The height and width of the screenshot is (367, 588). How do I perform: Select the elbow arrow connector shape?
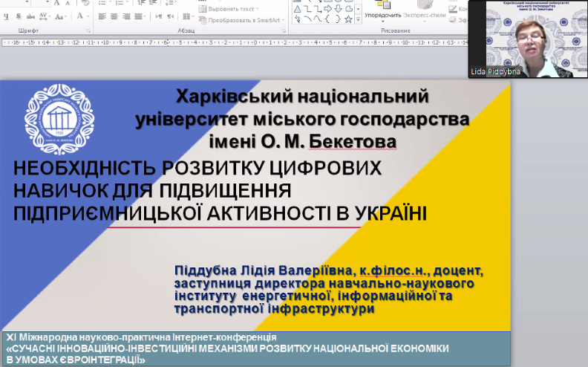click(318, 9)
